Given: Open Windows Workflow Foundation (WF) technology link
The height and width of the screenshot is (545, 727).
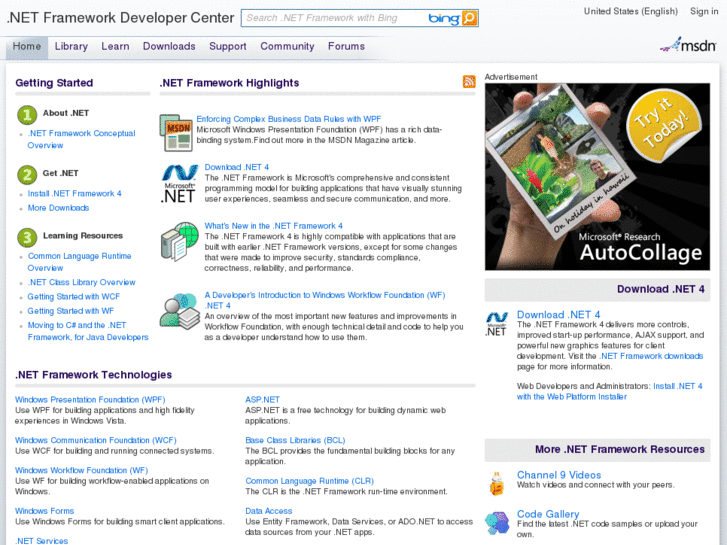Looking at the screenshot, I should pyautogui.click(x=81, y=470).
